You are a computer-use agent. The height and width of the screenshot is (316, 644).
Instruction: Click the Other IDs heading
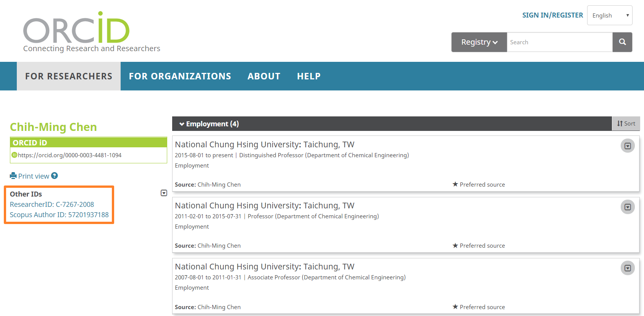coord(26,194)
